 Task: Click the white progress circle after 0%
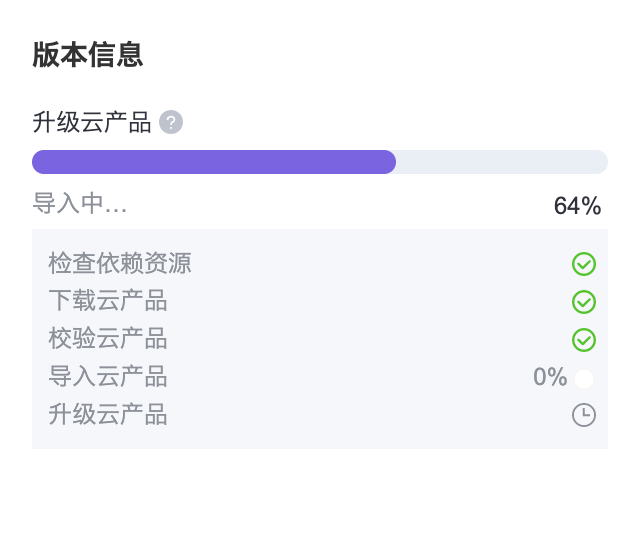584,378
